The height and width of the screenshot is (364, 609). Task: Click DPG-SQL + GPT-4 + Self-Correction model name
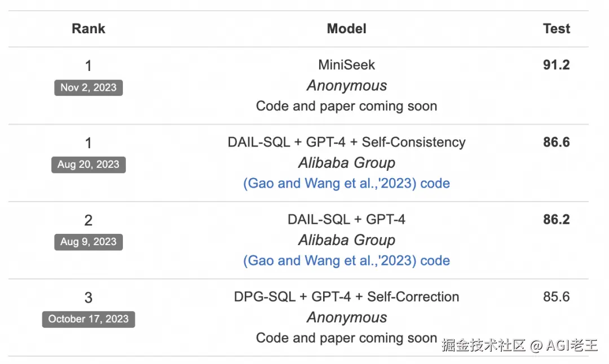(x=346, y=297)
